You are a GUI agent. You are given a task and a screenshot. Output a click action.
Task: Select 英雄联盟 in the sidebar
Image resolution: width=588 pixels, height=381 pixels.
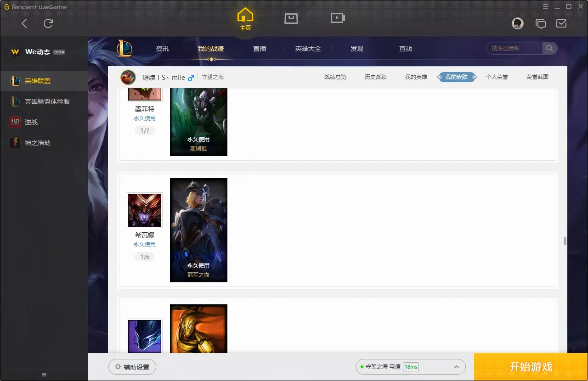click(44, 81)
